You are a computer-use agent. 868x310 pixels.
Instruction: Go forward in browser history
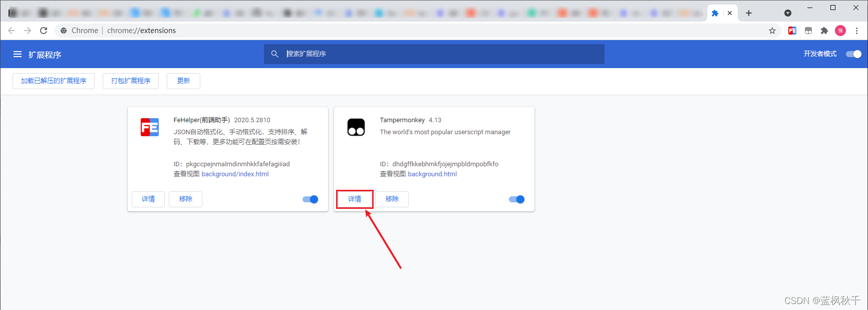[x=28, y=31]
